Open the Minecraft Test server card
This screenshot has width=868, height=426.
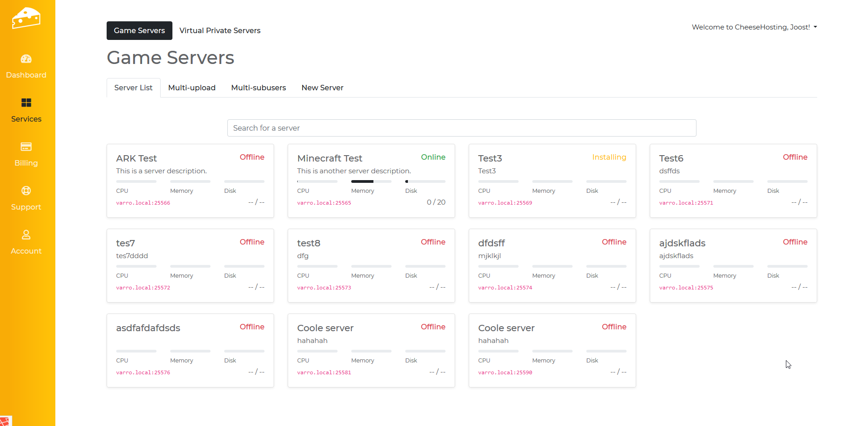click(x=329, y=158)
